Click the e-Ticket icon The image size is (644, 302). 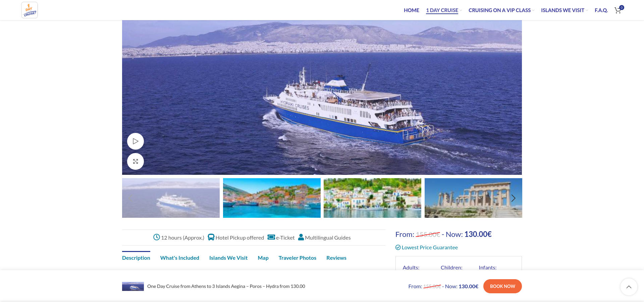[x=271, y=237]
